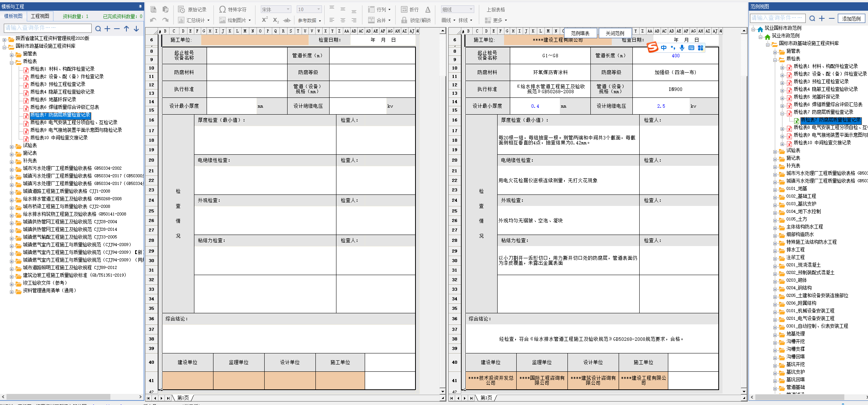Open 汇总统计 dropdown menu
The image size is (868, 405).
tap(194, 20)
